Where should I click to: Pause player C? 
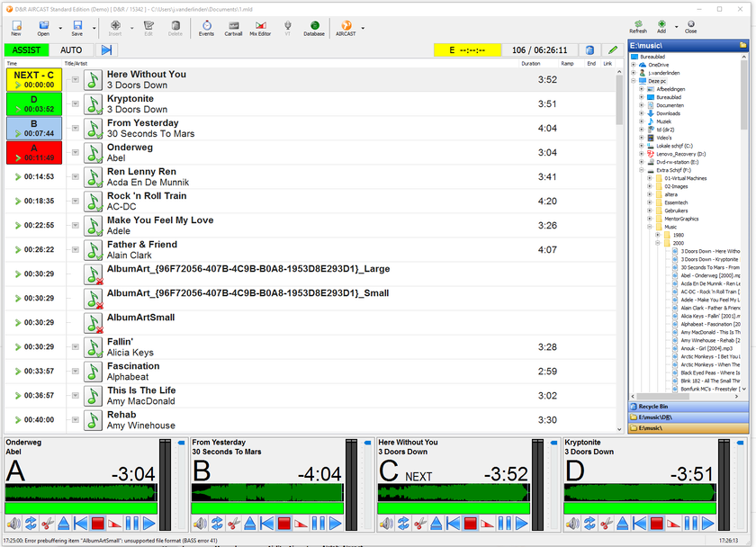505,524
